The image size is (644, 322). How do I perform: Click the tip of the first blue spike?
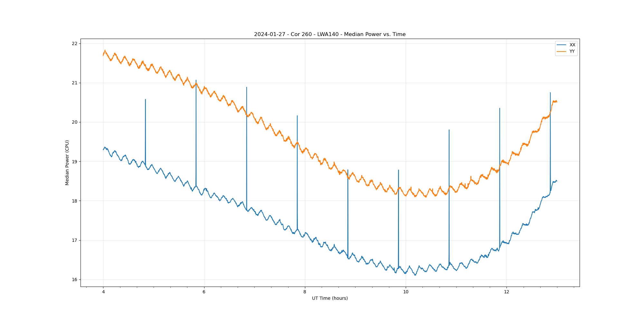(145, 99)
